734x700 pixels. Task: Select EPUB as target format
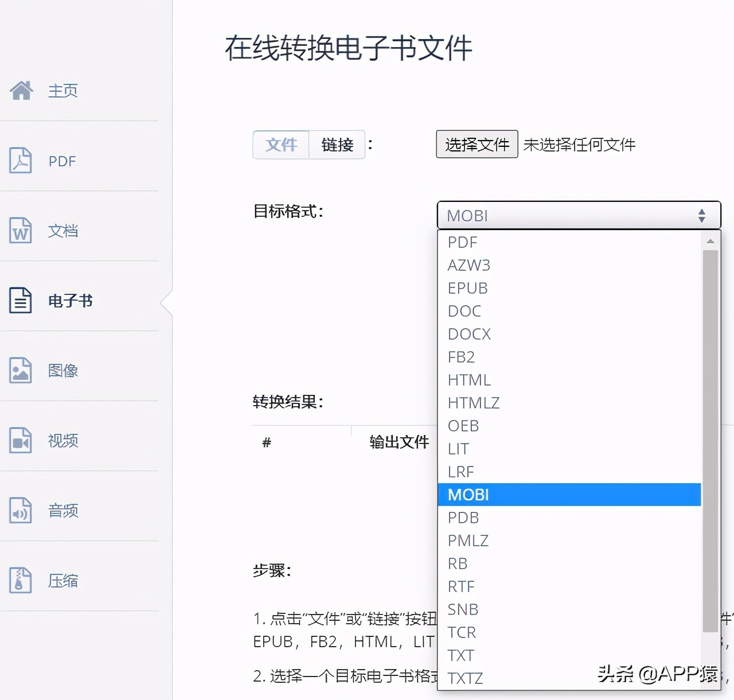[x=468, y=288]
